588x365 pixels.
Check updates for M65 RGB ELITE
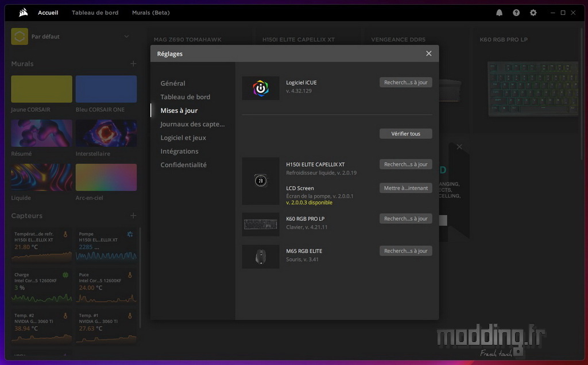click(406, 251)
